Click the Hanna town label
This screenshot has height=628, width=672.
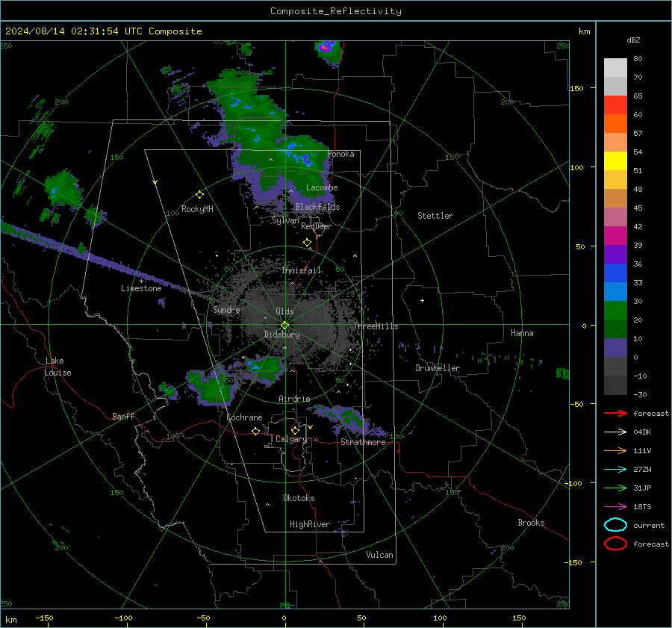pyautogui.click(x=522, y=333)
